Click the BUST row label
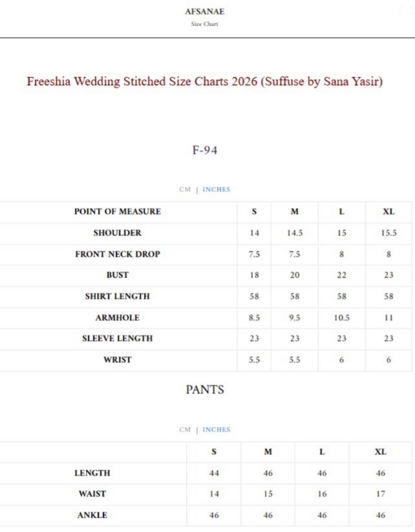Screen dimensions: 415x532 pyautogui.click(x=117, y=275)
